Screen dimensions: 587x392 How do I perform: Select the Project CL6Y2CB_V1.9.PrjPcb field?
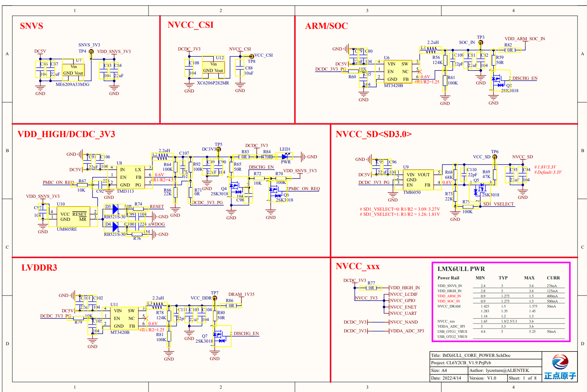pyautogui.click(x=486, y=363)
